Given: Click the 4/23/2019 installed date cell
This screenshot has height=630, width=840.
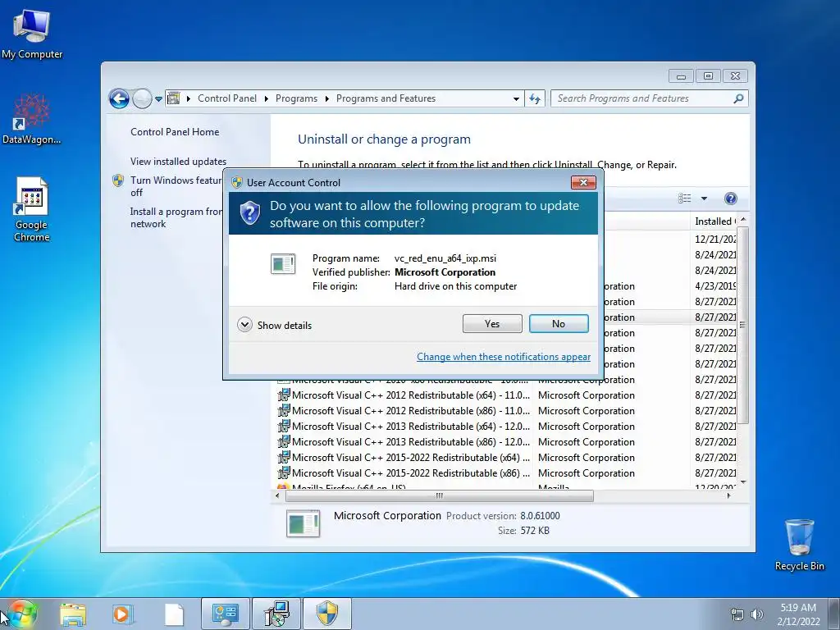Looking at the screenshot, I should tap(715, 286).
